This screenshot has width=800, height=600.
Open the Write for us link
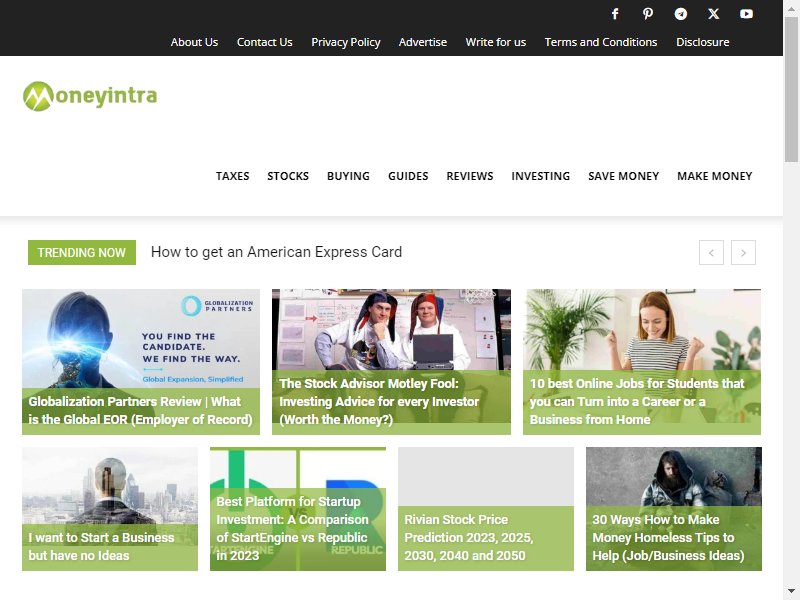click(495, 42)
